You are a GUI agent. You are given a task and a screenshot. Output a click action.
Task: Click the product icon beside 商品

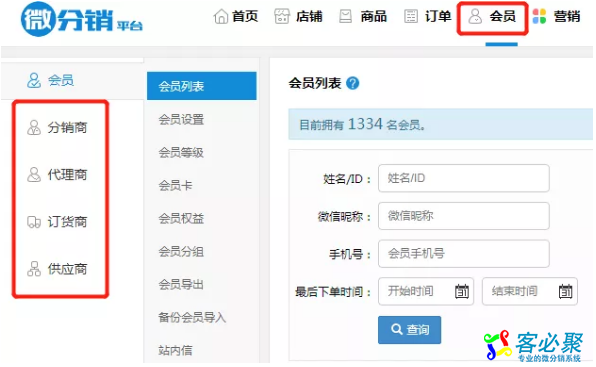[346, 17]
